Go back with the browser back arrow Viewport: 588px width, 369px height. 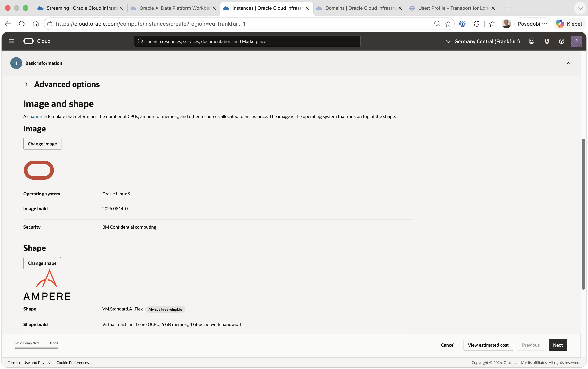tap(8, 24)
